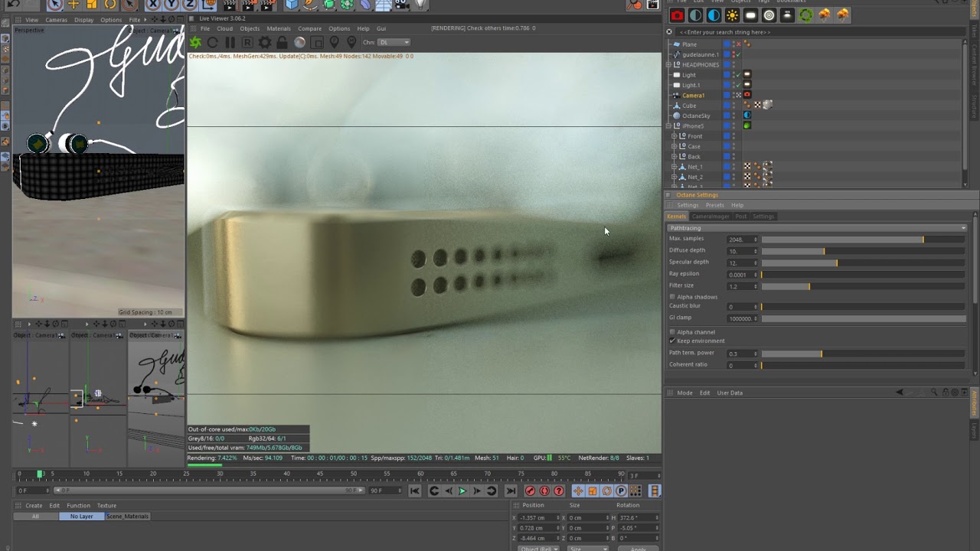Screen dimensions: 980x551
Task: Select the Scene_Materials layer button
Action: (127, 517)
